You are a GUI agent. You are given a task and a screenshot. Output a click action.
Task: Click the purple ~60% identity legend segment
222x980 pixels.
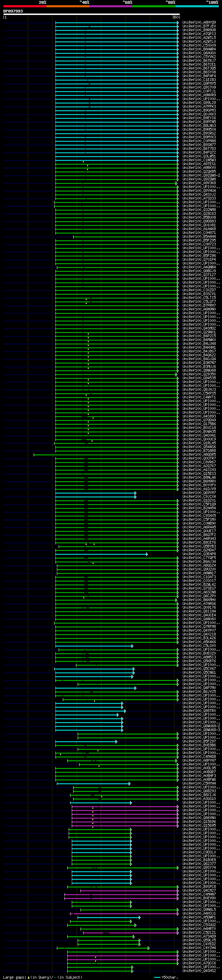pos(111,6)
